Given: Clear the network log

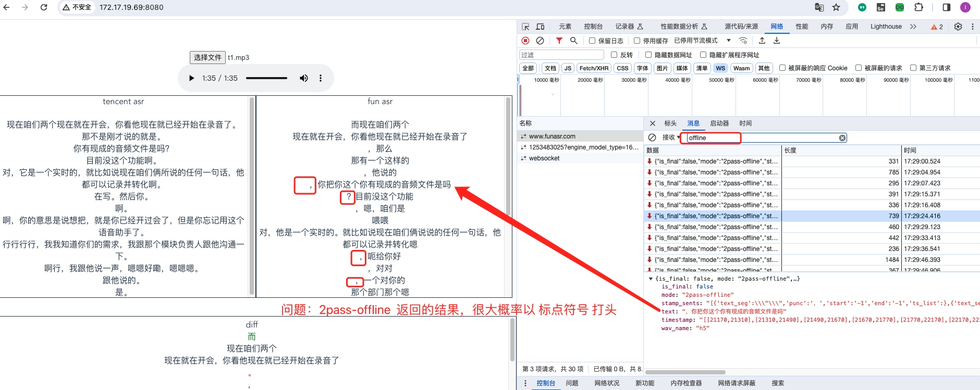Looking at the screenshot, I should click(540, 41).
